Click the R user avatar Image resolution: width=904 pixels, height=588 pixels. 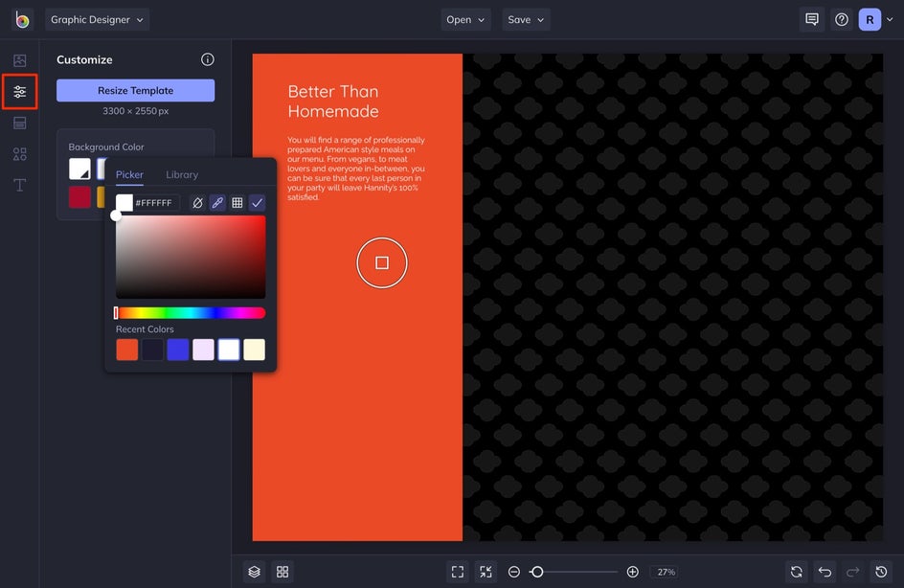pos(870,19)
